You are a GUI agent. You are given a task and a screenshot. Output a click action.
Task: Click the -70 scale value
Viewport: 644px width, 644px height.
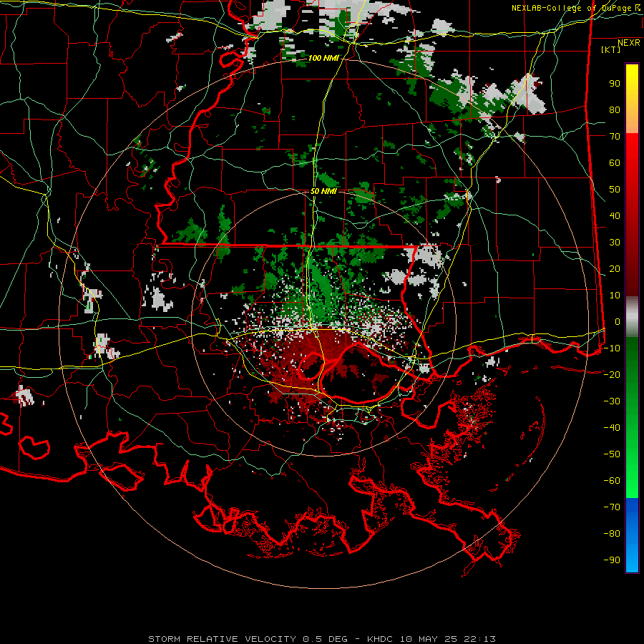[612, 507]
